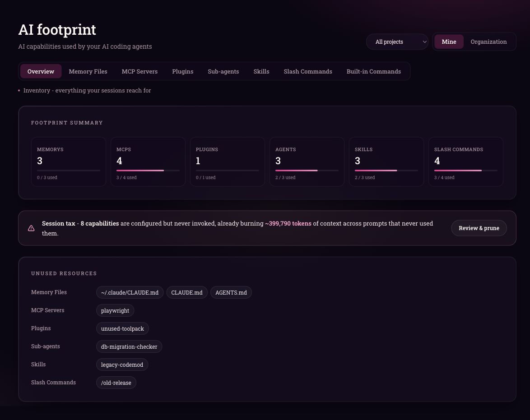Image resolution: width=530 pixels, height=420 pixels.
Task: Open the Slash Commands summary card
Action: [x=466, y=162]
